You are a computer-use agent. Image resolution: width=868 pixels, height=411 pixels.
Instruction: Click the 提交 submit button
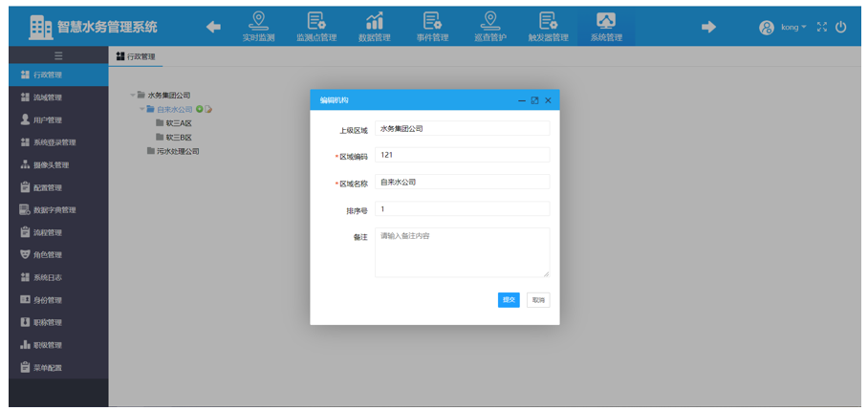tap(509, 300)
